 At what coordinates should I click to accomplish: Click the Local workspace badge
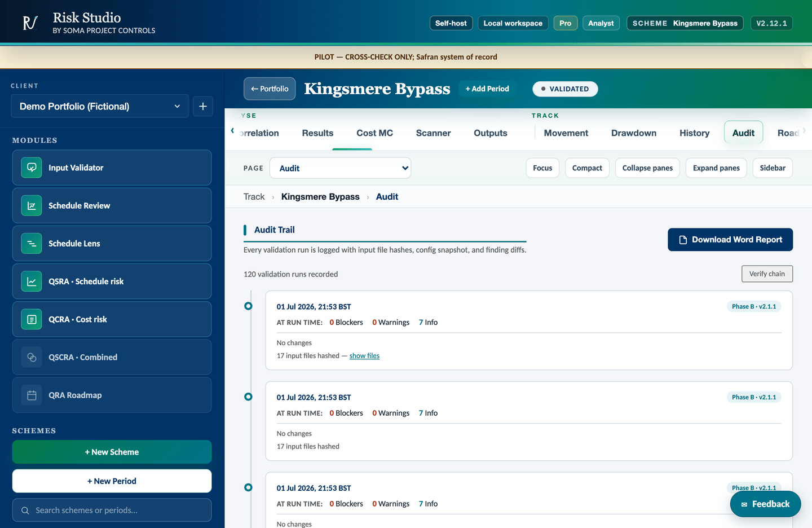point(513,23)
